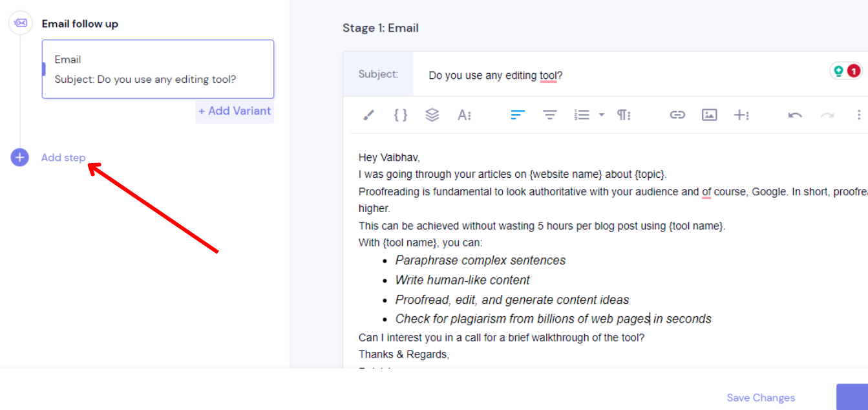Screen dimensions: 868x410
Task: Insert an image into the email body
Action: (x=709, y=114)
